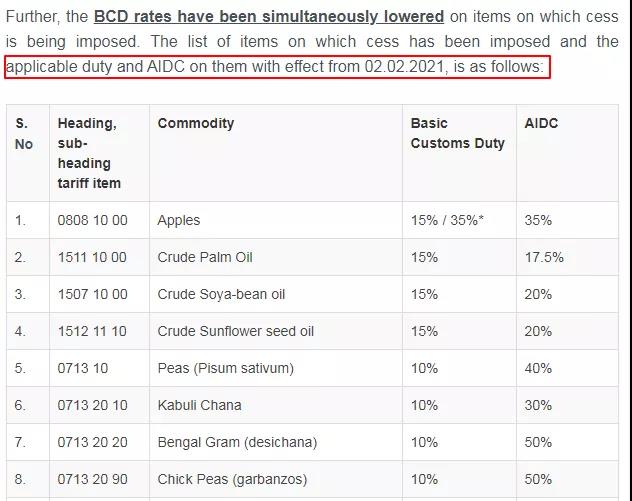The image size is (632, 501).
Task: Click the 'Commodity' column header
Action: [196, 123]
